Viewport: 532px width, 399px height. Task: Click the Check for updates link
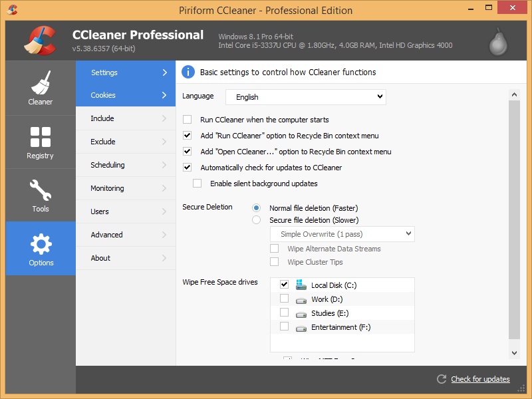coord(480,379)
